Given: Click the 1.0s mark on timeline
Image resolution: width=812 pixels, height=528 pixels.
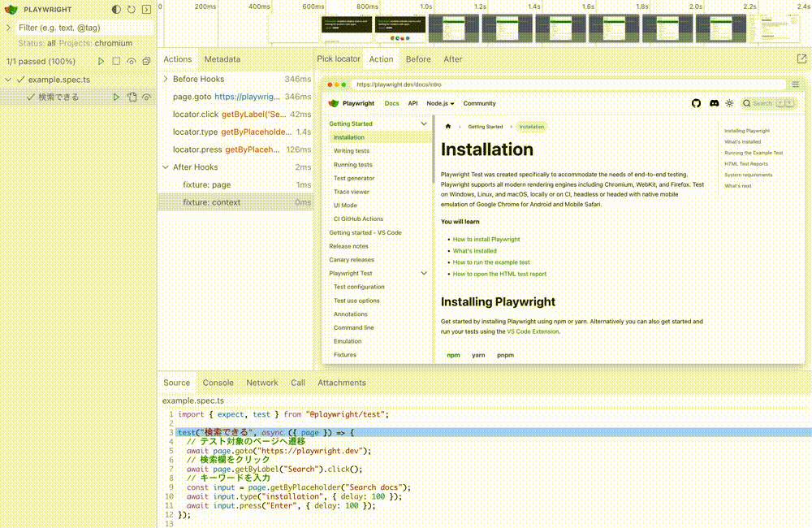Looking at the screenshot, I should click(425, 6).
